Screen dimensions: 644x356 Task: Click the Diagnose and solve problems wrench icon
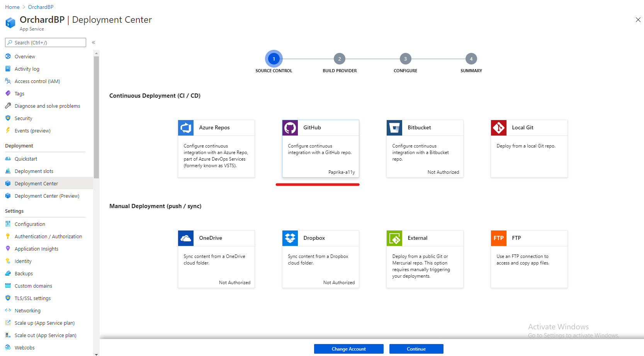tap(8, 106)
